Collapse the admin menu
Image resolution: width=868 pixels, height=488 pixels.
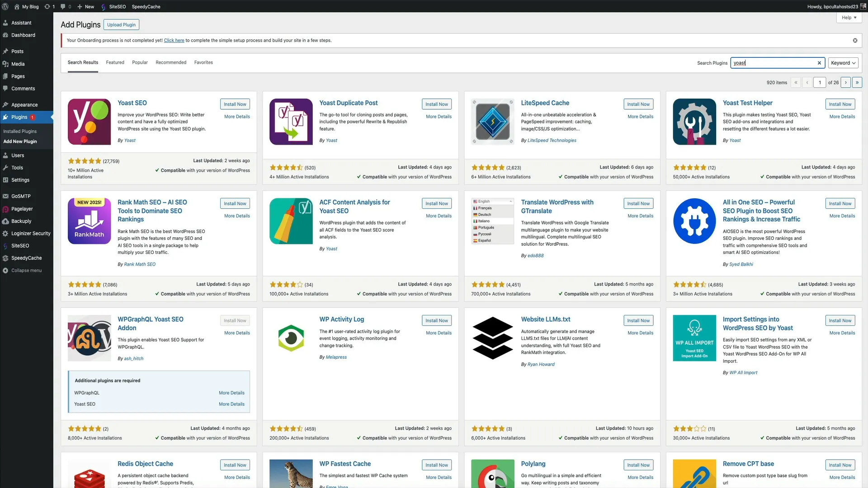tap(22, 270)
